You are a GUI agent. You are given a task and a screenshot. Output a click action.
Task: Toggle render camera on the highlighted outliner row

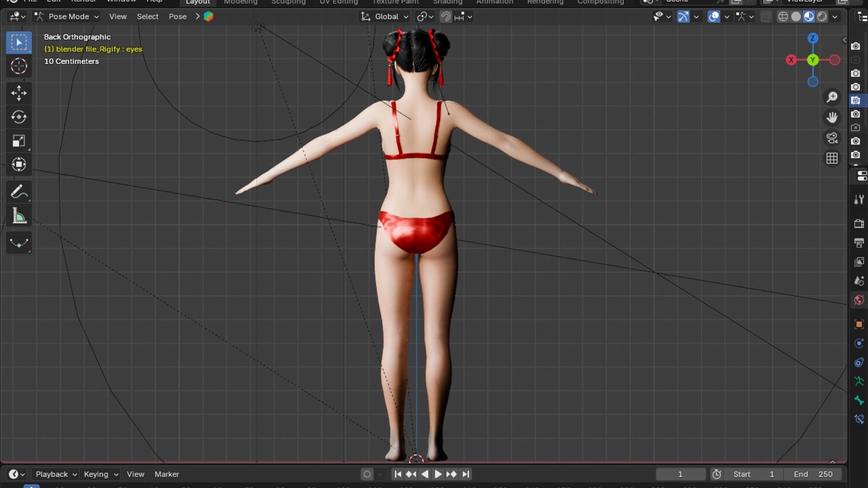coord(856,101)
